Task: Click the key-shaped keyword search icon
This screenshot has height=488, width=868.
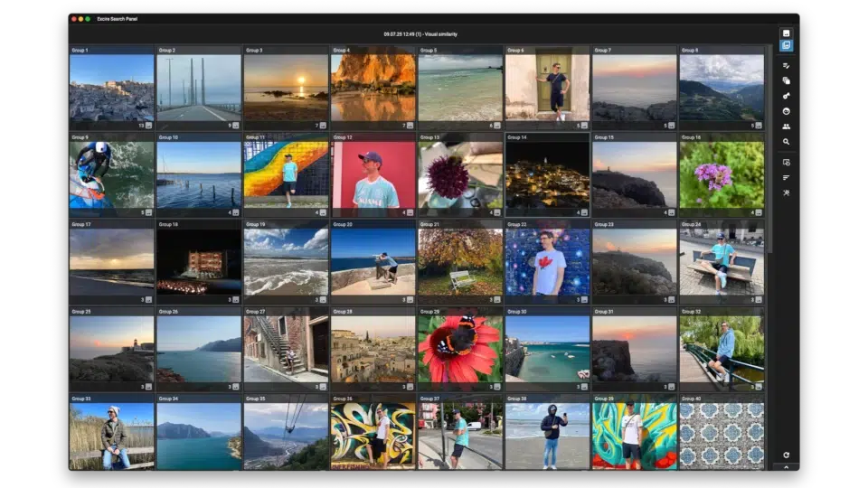Action: click(x=786, y=97)
